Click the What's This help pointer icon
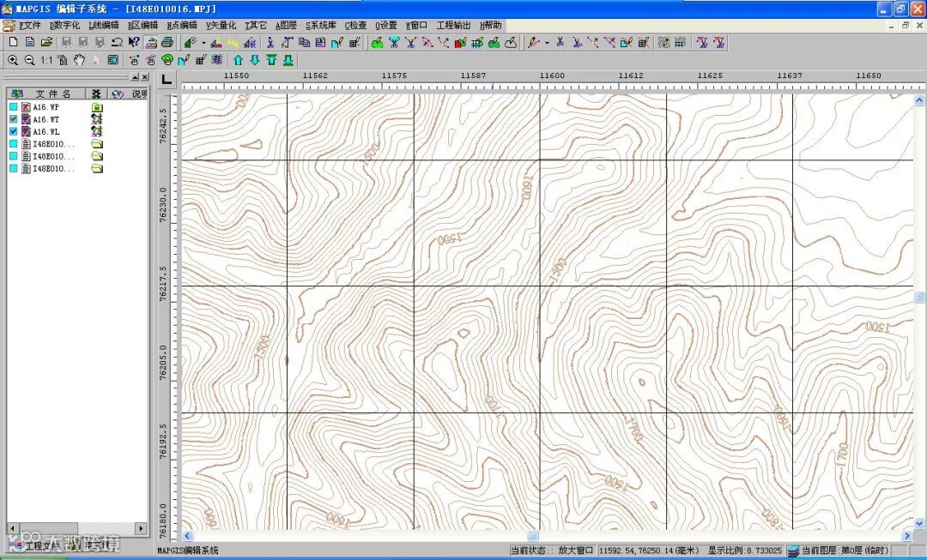This screenshot has width=927, height=560. 134,43
